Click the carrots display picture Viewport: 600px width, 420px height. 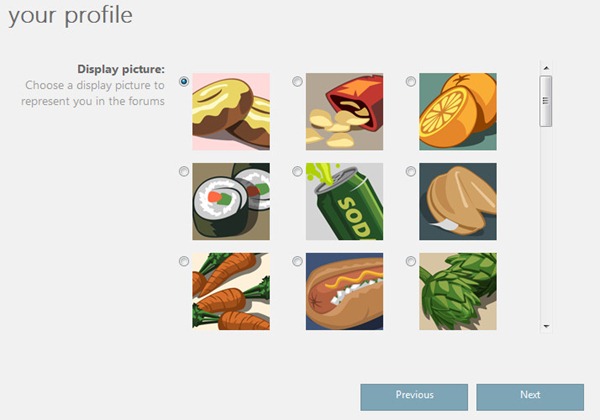pos(231,291)
